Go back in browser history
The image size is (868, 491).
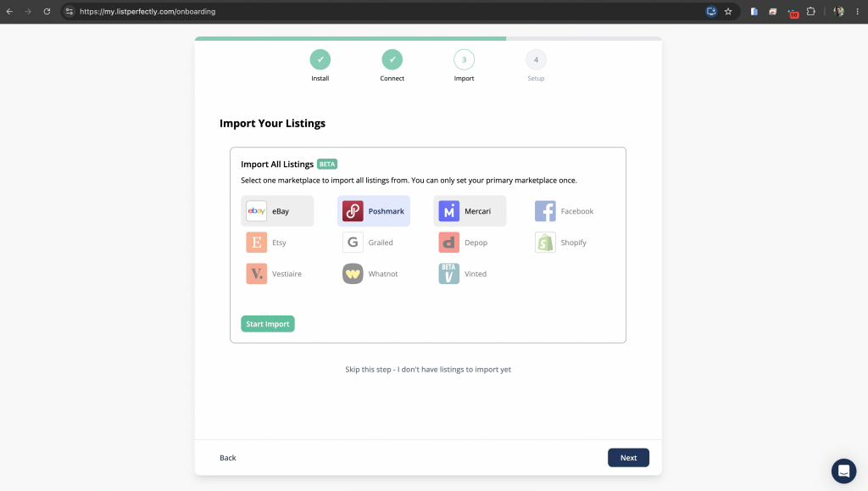9,11
